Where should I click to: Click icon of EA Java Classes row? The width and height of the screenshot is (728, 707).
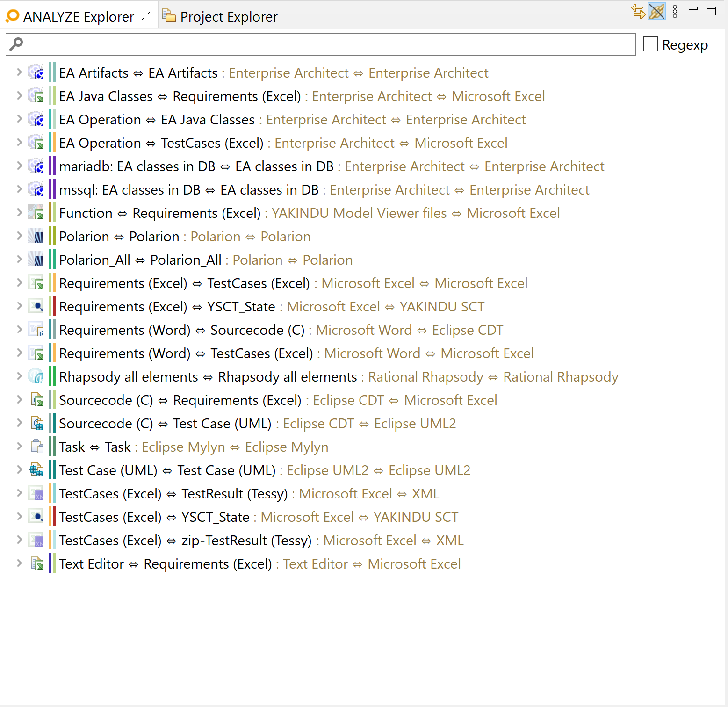[36, 96]
